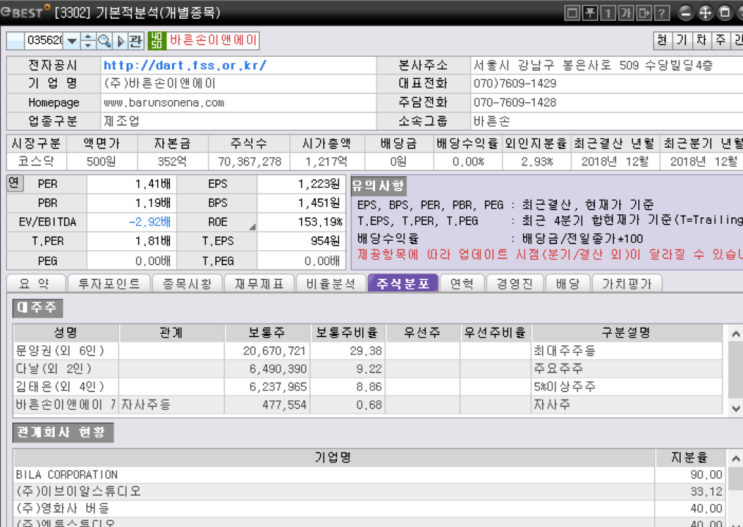Select the 주식분포 tab
743x527 pixels.
(x=403, y=283)
